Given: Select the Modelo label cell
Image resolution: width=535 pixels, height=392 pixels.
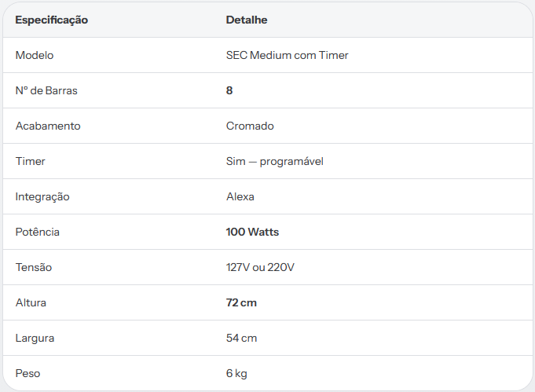Looking at the screenshot, I should coord(35,55).
